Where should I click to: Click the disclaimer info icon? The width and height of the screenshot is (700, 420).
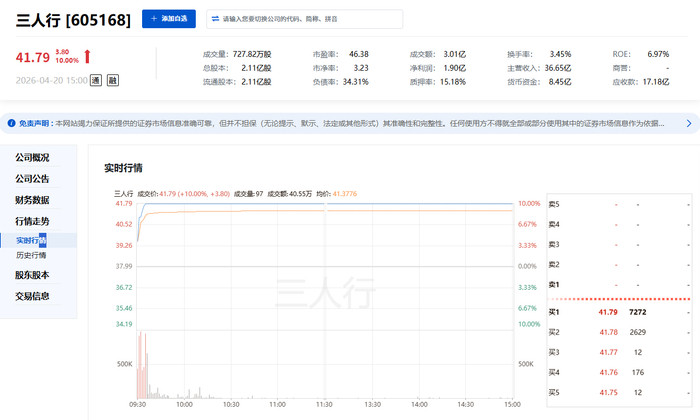12,123
